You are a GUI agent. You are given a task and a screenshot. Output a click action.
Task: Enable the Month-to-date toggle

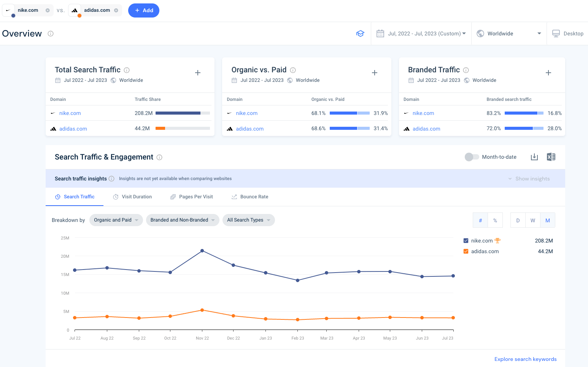pyautogui.click(x=472, y=156)
